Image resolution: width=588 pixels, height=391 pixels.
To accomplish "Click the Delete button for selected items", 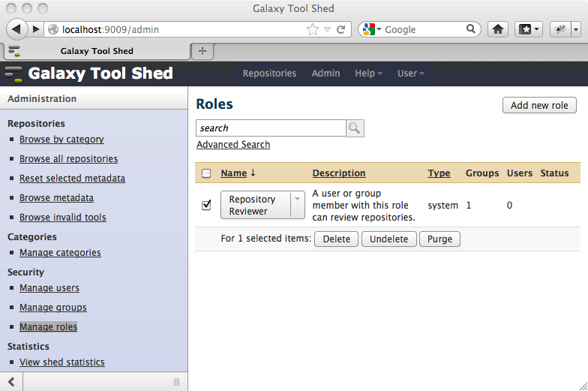I will tap(336, 239).
